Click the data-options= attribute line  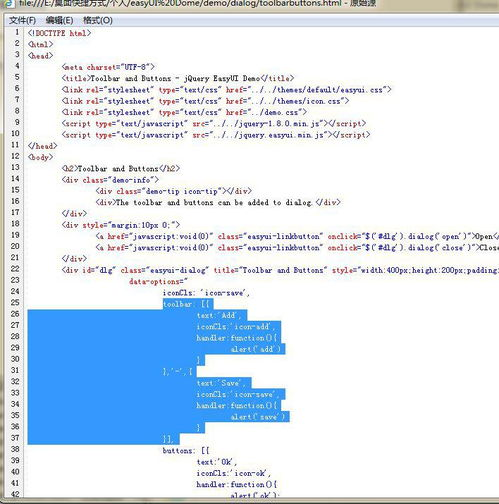(158, 281)
